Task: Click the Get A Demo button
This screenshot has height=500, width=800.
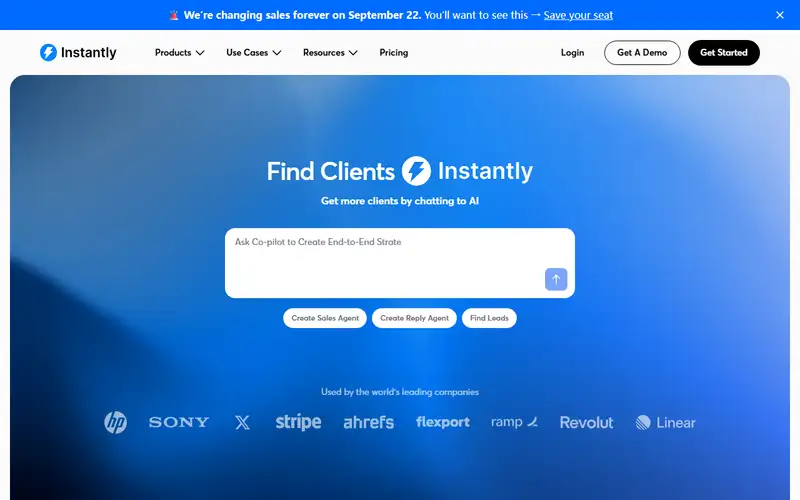Action: click(x=642, y=53)
